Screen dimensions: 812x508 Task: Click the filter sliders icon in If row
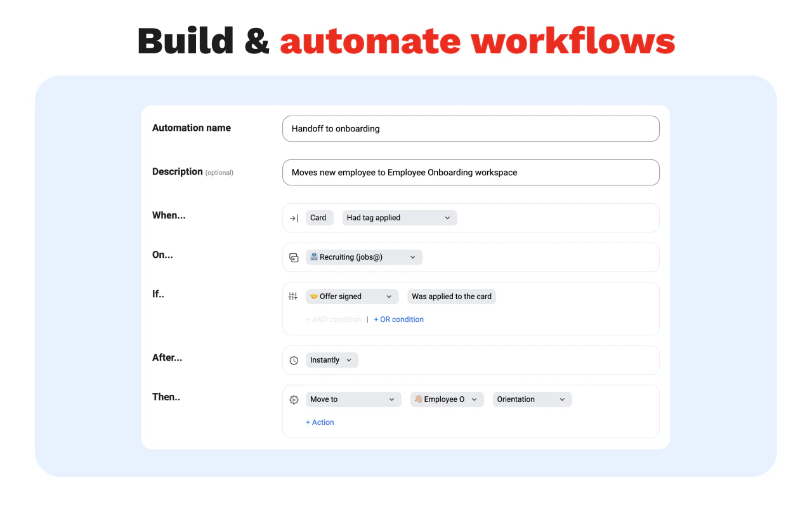(x=293, y=297)
